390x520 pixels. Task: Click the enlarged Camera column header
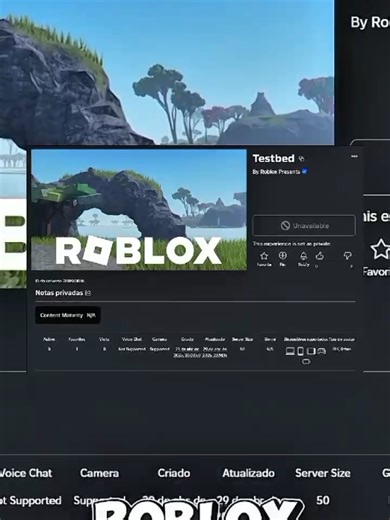[x=99, y=473]
